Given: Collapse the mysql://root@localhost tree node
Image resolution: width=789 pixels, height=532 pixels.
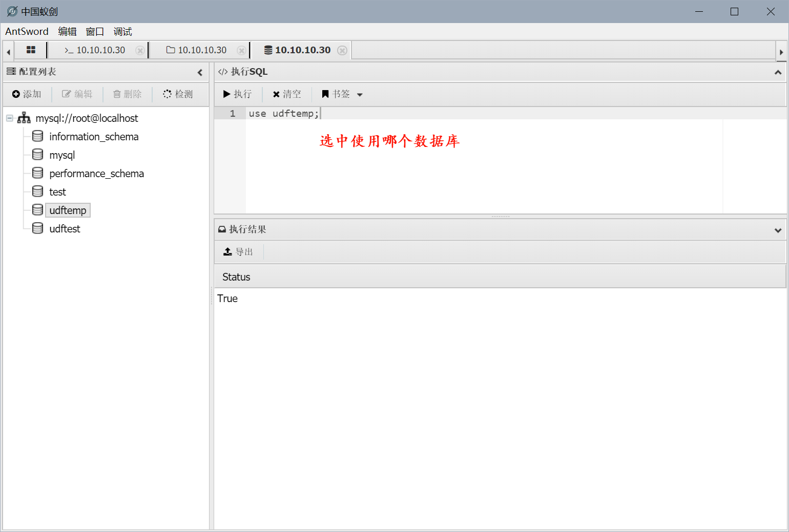Looking at the screenshot, I should [x=9, y=118].
